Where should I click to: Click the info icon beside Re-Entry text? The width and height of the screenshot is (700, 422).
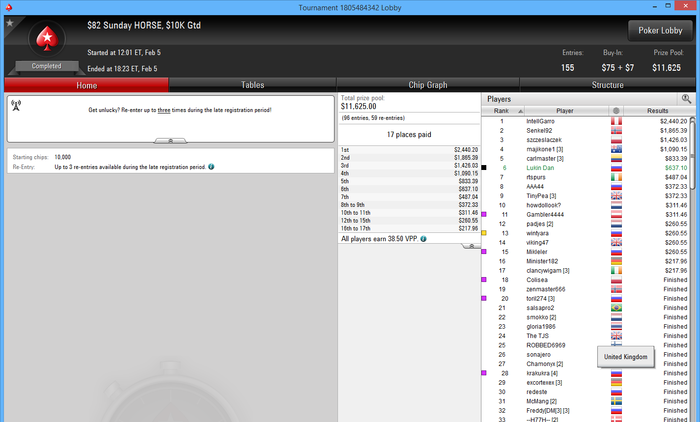pos(211,167)
